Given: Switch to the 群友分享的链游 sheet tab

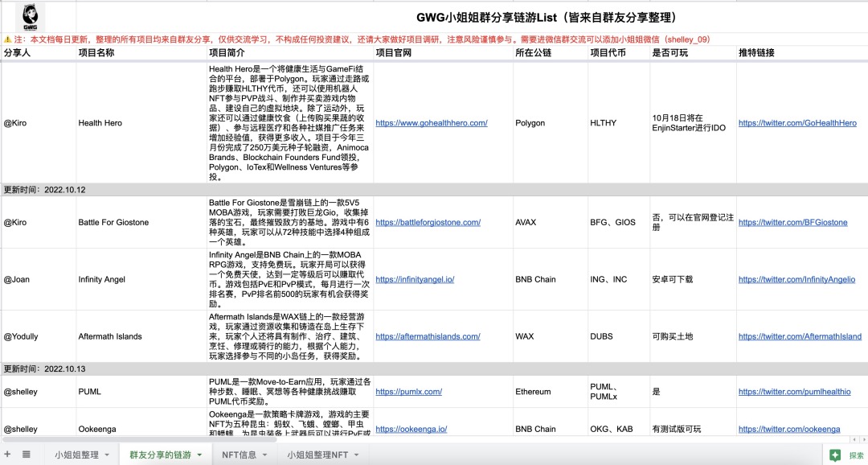Looking at the screenshot, I should [x=160, y=455].
